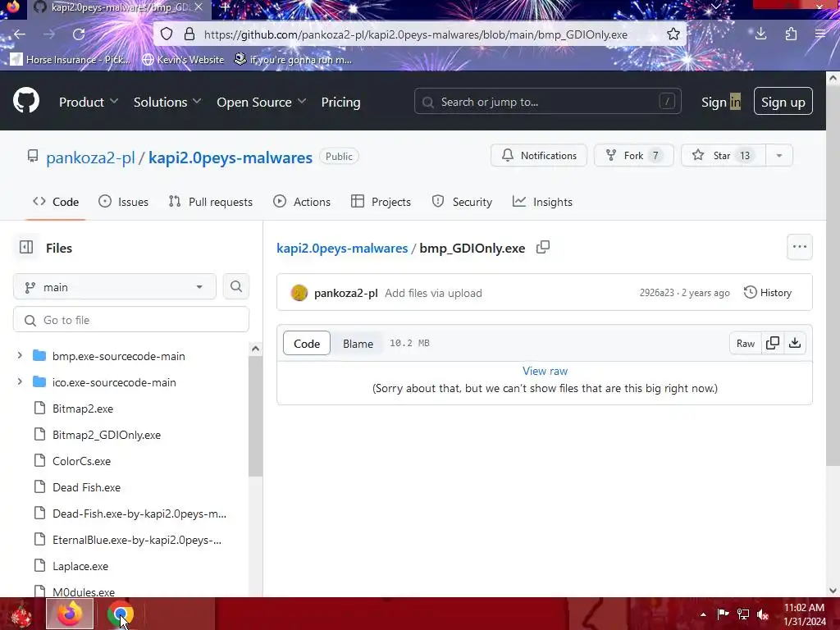Image resolution: width=840 pixels, height=630 pixels.
Task: Click pankoza2-pl avatar image
Action: click(x=299, y=293)
